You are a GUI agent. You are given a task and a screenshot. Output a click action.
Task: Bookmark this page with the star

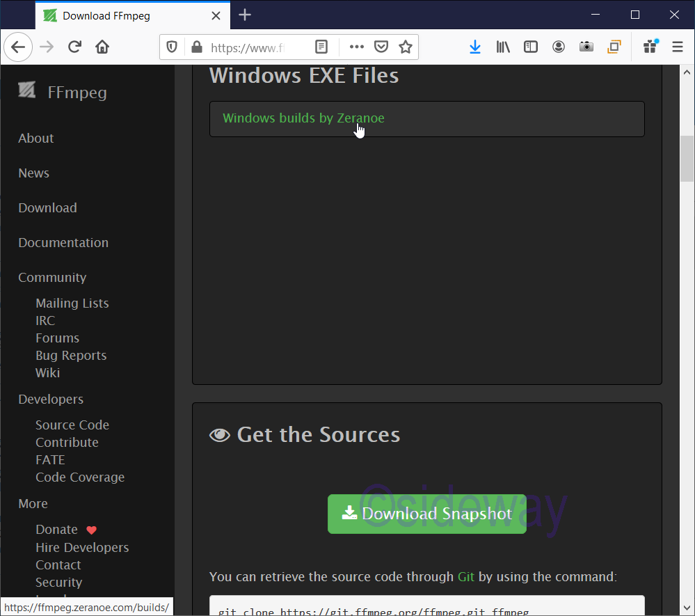pyautogui.click(x=406, y=47)
